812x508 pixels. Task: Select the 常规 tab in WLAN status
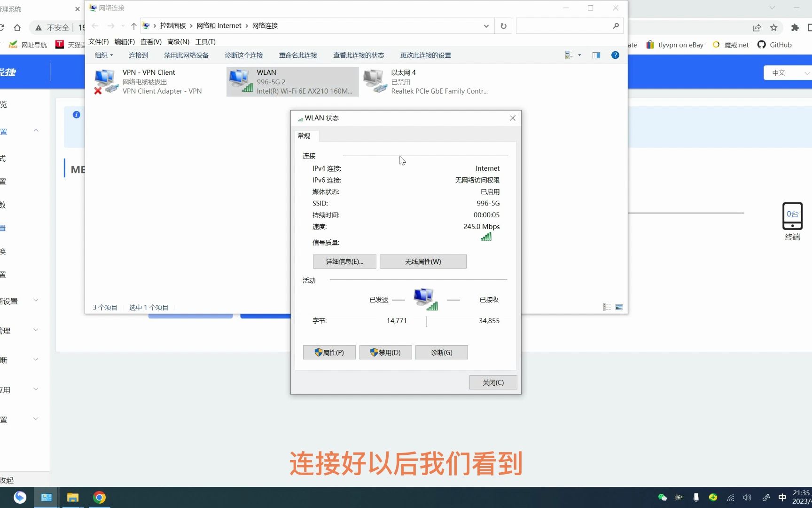click(304, 135)
